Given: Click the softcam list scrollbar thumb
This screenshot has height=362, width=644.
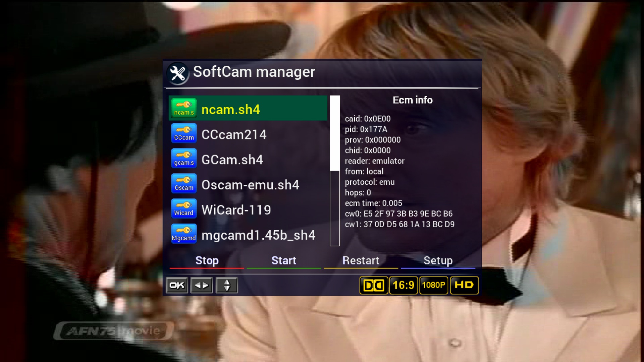Looking at the screenshot, I should [335, 133].
